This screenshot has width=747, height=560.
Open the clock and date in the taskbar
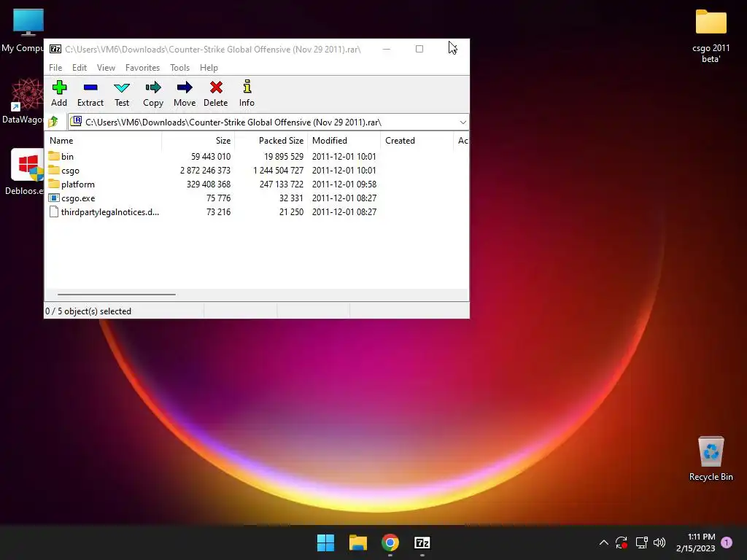pyautogui.click(x=695, y=542)
